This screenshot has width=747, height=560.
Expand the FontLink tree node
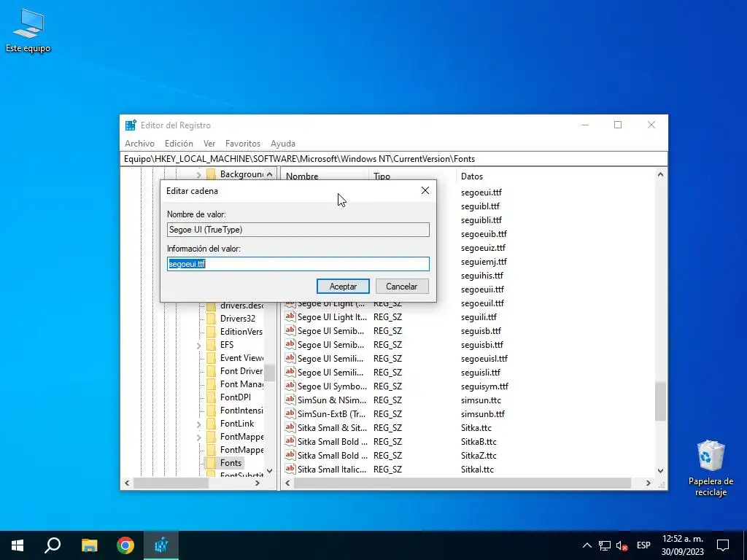198,424
